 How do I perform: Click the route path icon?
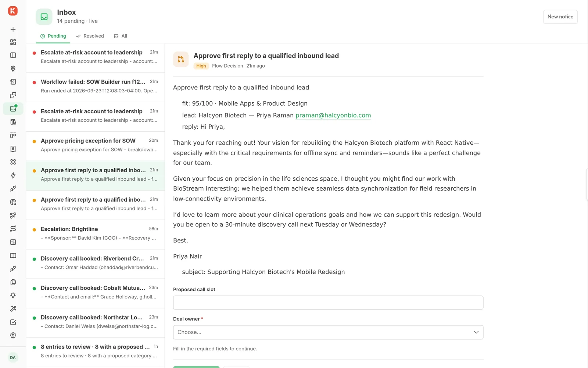point(13,229)
